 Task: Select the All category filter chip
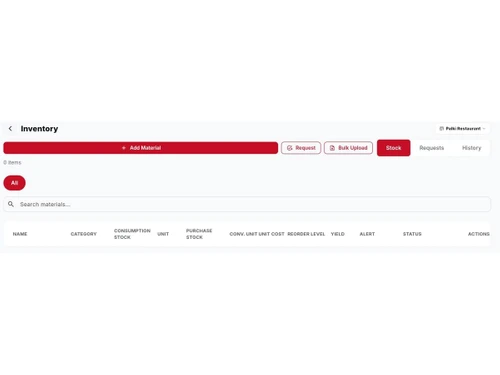coord(14,183)
